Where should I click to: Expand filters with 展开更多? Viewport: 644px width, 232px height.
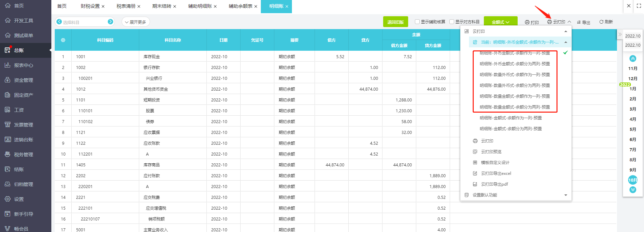[x=135, y=22]
